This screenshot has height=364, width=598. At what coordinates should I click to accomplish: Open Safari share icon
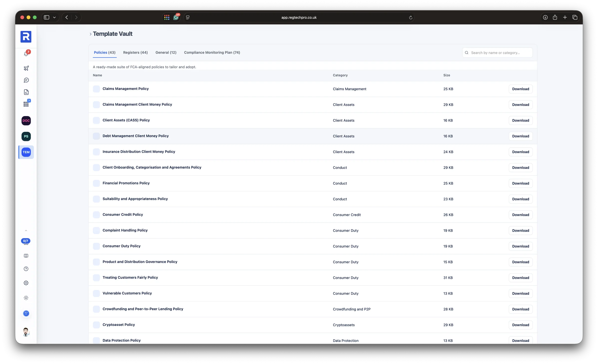click(555, 17)
